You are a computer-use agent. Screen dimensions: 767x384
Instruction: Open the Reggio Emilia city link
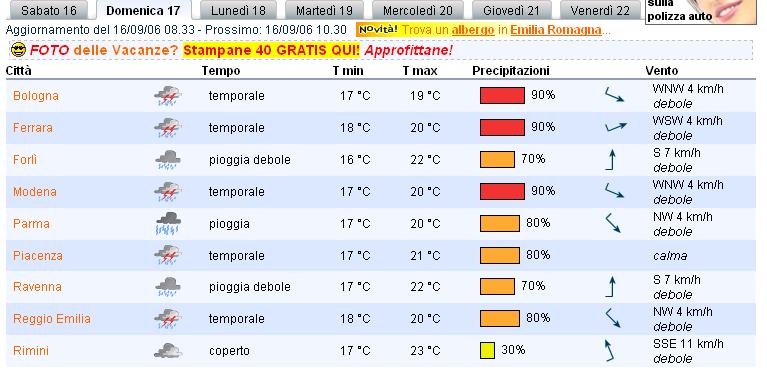point(52,318)
